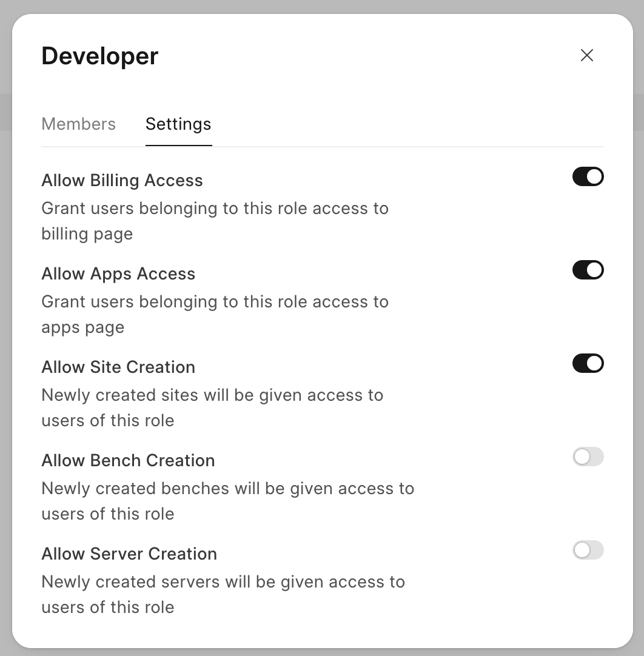Viewport: 644px width, 656px height.
Task: Click the Allow Bench Creation label
Action: pos(128,461)
